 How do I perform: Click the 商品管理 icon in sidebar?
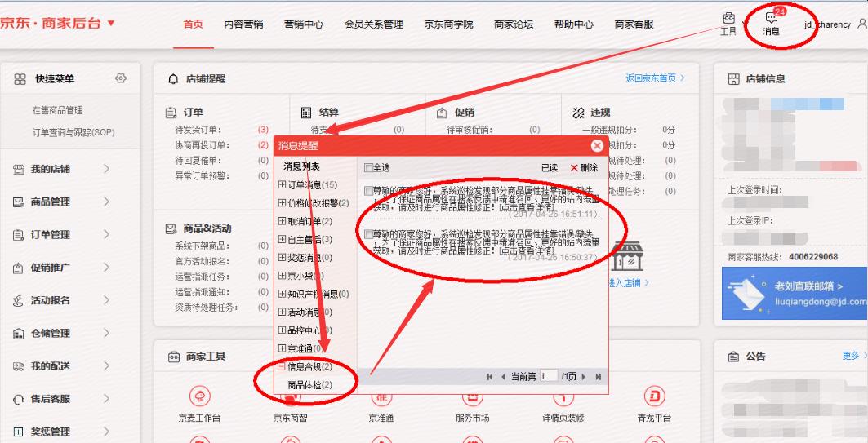coord(19,202)
